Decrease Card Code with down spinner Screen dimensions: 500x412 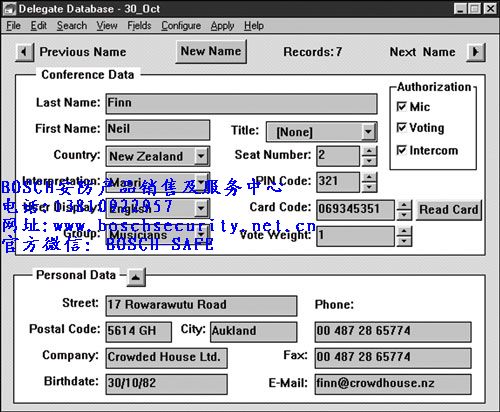404,215
